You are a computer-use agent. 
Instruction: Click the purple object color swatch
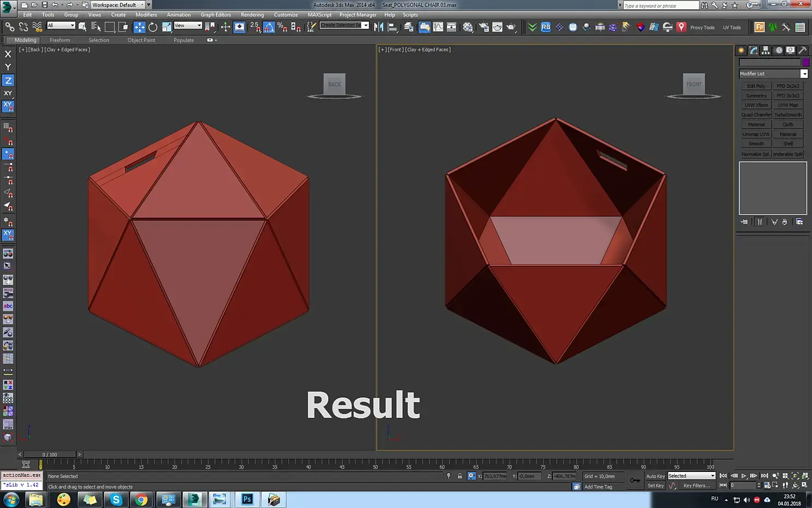coord(805,63)
